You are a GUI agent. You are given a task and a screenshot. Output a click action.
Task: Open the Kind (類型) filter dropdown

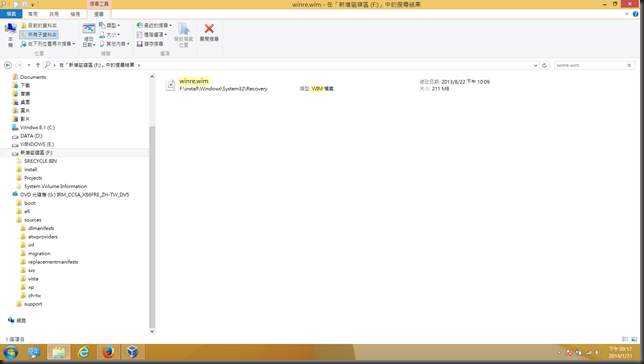(110, 25)
